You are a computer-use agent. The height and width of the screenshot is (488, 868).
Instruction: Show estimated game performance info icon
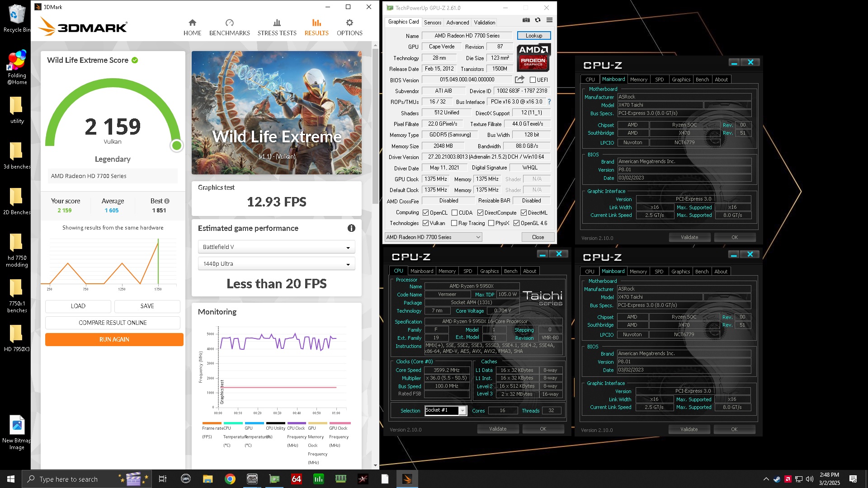(351, 228)
